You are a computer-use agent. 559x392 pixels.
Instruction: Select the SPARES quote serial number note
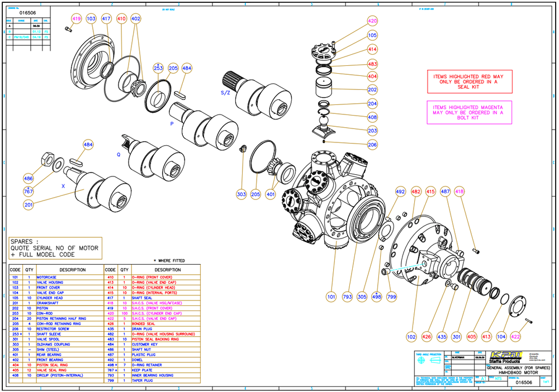point(55,248)
